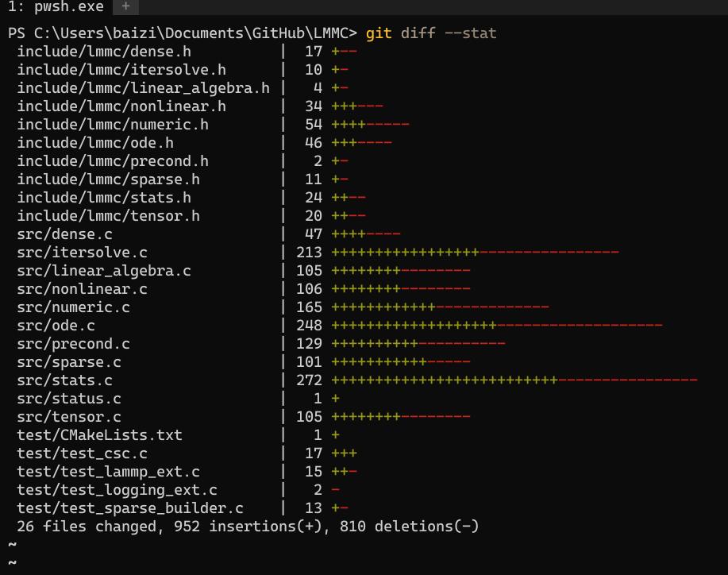Click the test/CMakeLists.txt file line

pos(179,435)
